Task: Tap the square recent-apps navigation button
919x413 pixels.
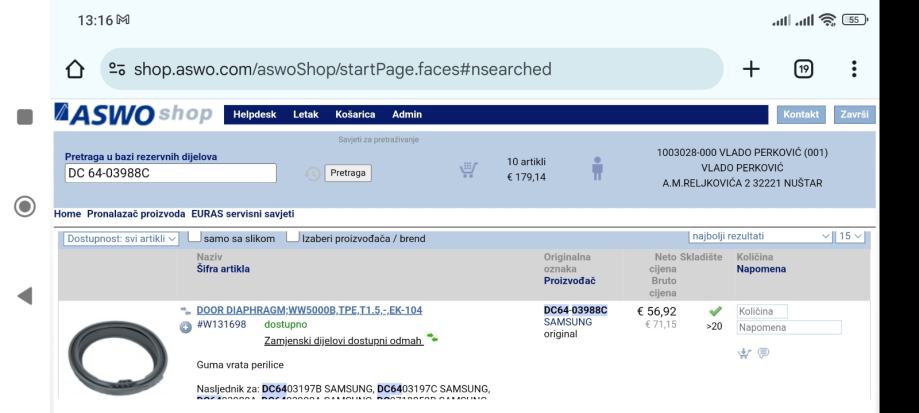Action: click(x=25, y=117)
